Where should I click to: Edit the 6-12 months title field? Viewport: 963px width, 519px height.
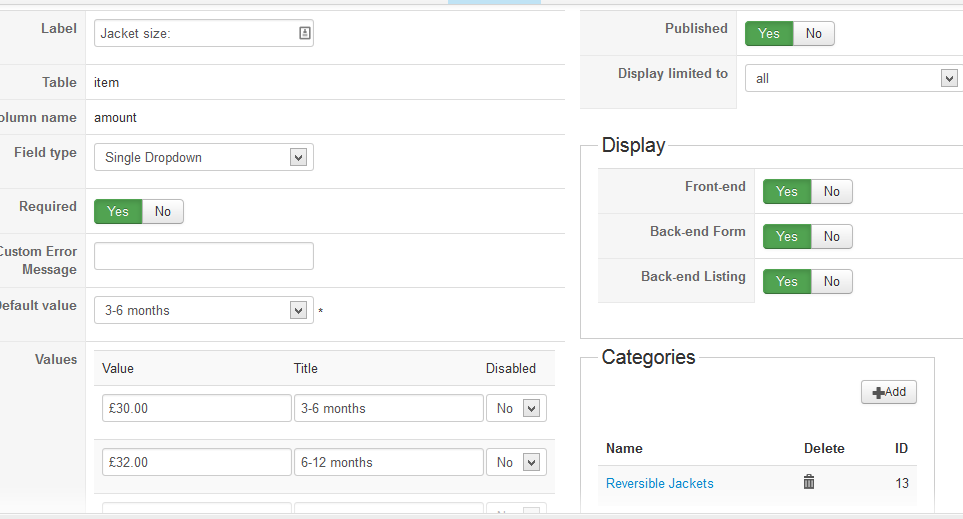coord(388,462)
